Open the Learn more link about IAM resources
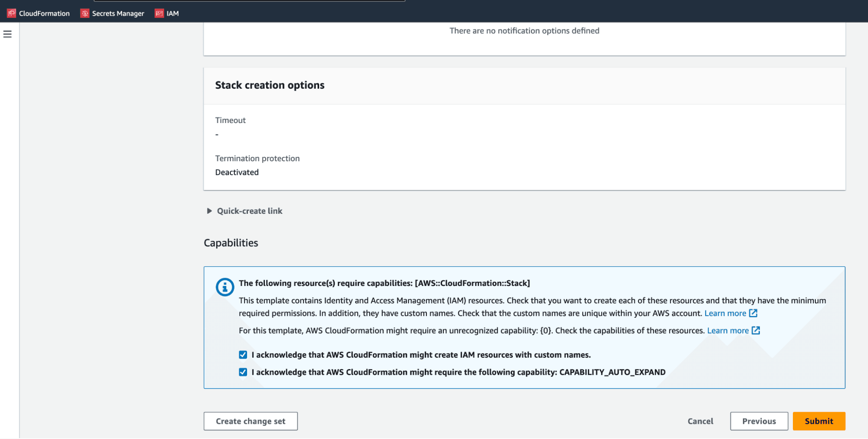This screenshot has height=439, width=868. (726, 313)
